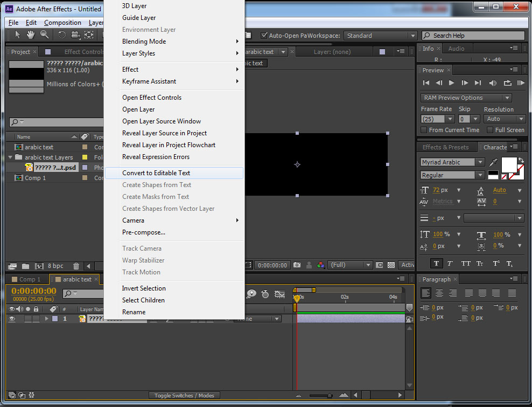The image size is (532, 407).
Task: Apply Superscript style
Action: (x=496, y=263)
